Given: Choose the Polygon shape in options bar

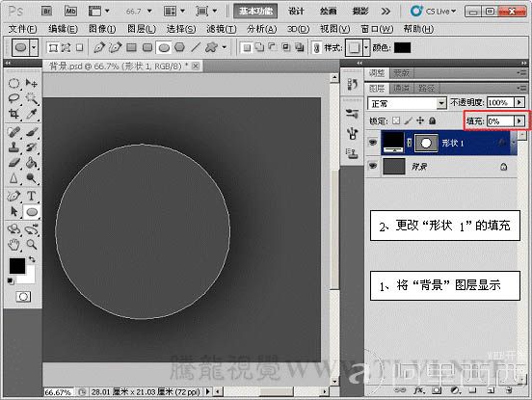Looking at the screenshot, I should pyautogui.click(x=180, y=47).
